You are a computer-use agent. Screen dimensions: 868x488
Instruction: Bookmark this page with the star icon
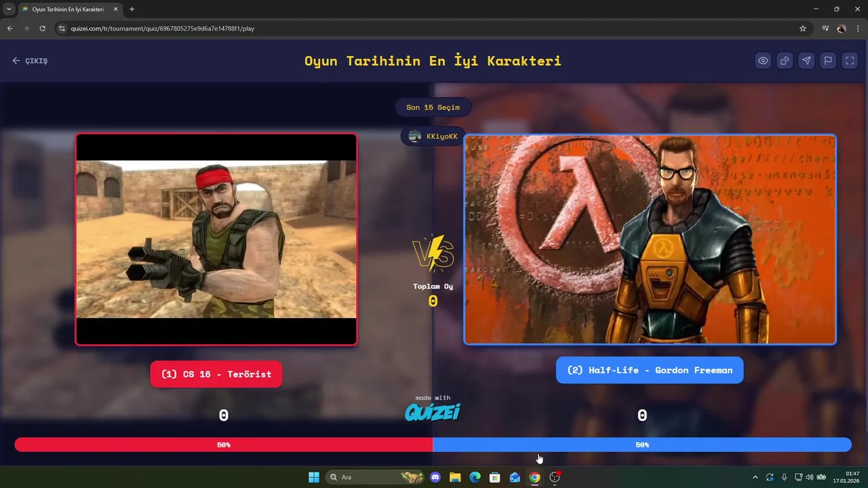pos(803,28)
